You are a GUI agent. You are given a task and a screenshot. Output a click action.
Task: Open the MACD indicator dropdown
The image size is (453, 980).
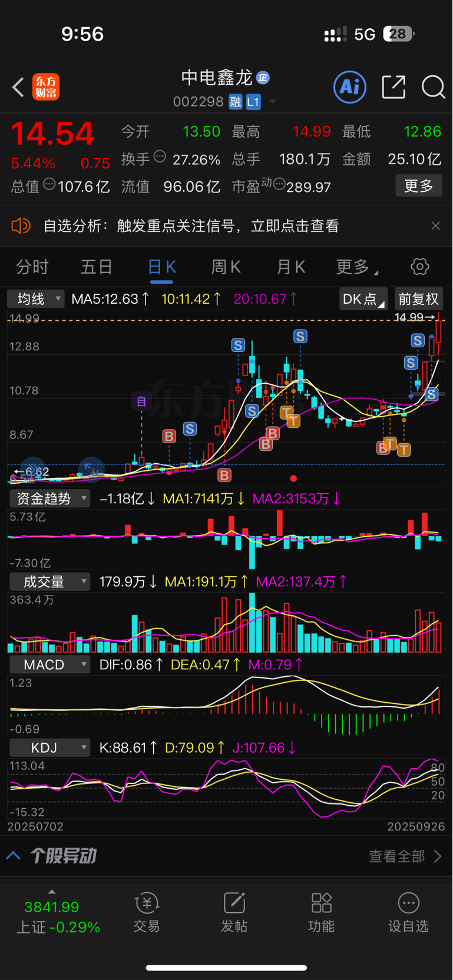[49, 665]
